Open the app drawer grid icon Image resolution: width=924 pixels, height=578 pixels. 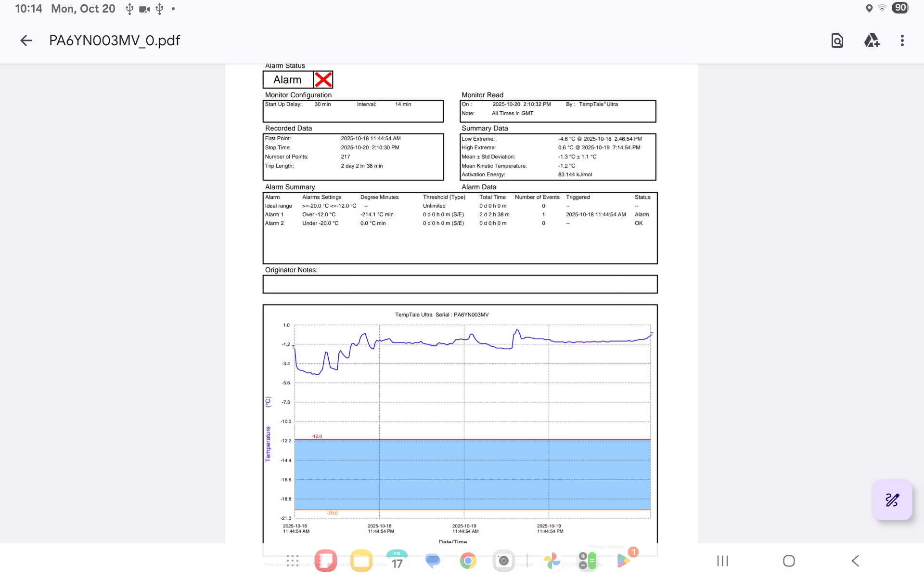(293, 561)
